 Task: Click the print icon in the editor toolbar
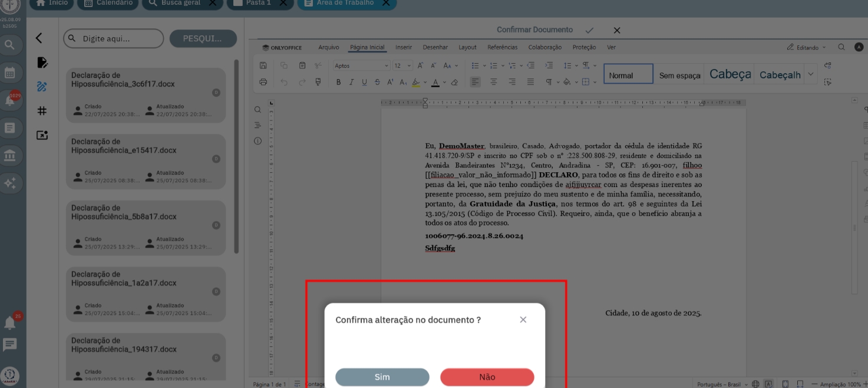(263, 83)
